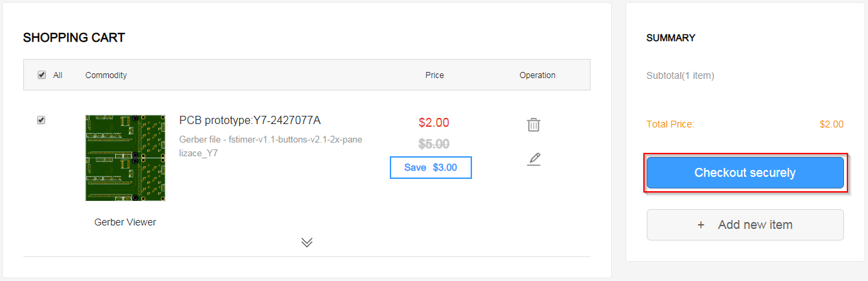
Task: Click the Add new item button
Action: [x=745, y=225]
